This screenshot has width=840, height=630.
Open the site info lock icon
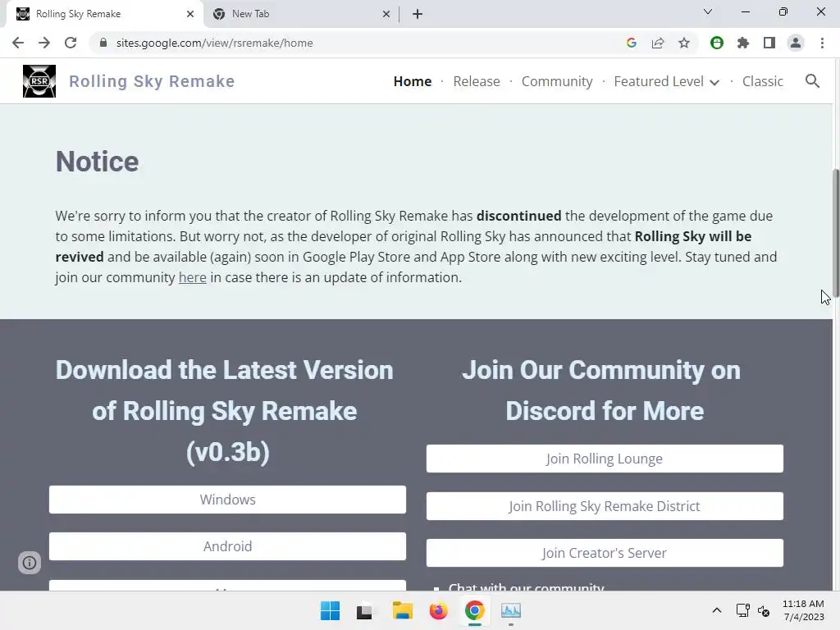(x=103, y=43)
